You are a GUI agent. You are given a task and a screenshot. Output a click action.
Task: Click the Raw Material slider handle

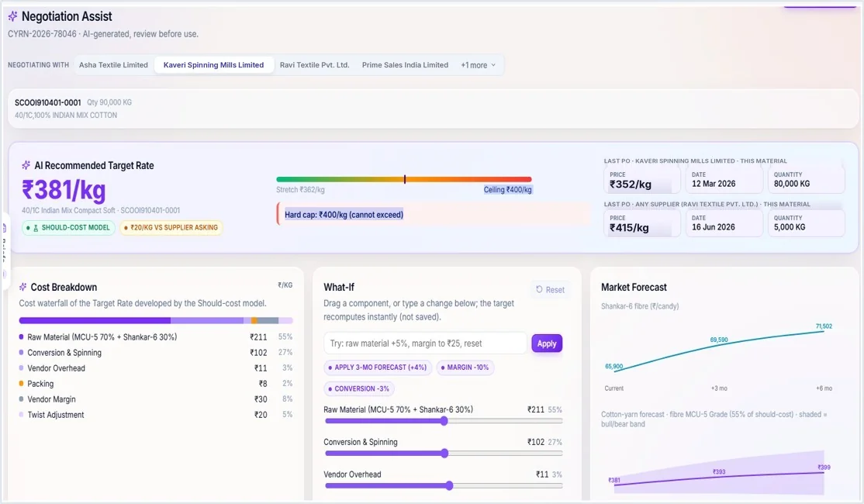(444, 421)
